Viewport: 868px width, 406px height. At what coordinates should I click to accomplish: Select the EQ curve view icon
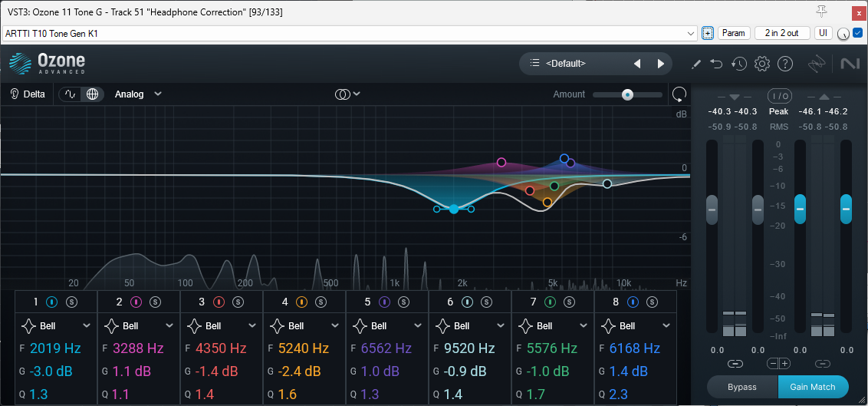pos(71,94)
